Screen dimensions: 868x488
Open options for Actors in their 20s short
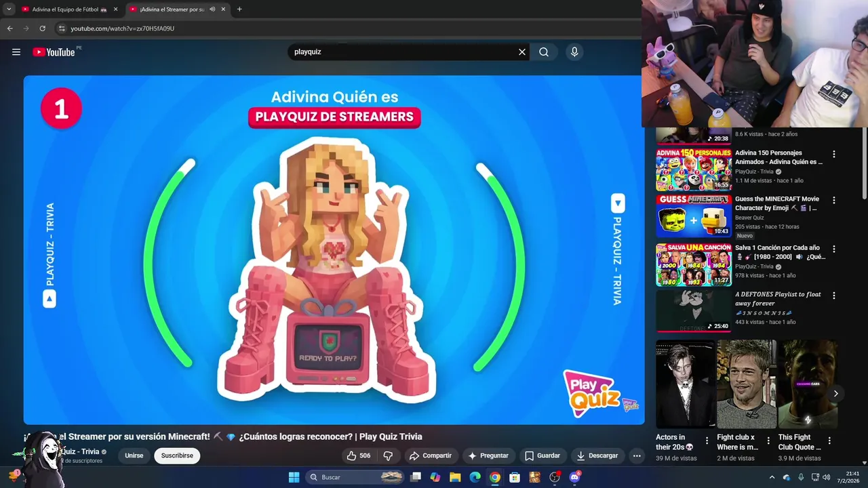pyautogui.click(x=707, y=441)
